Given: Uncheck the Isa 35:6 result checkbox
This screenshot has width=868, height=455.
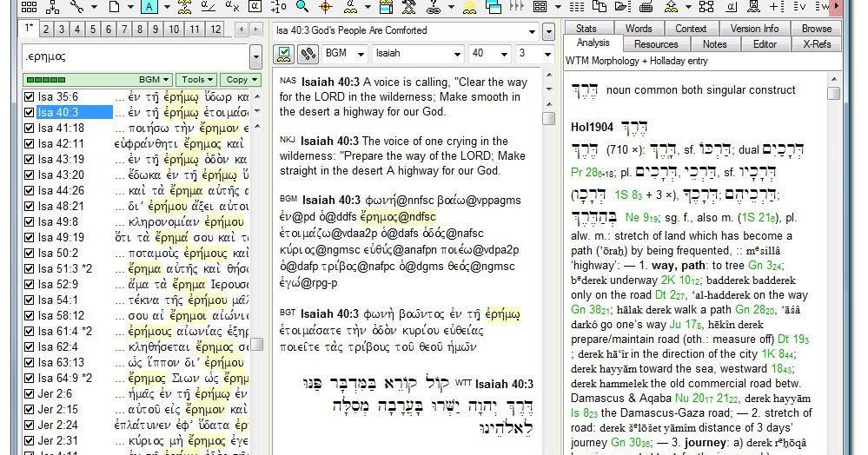Looking at the screenshot, I should point(30,97).
